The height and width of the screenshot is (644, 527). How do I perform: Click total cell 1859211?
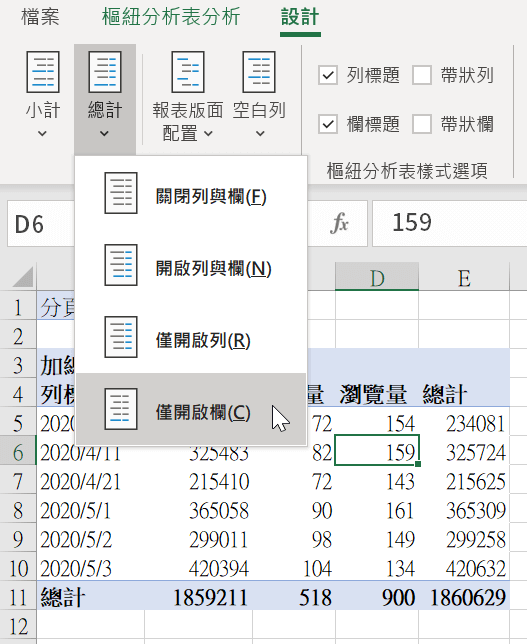pos(198,596)
